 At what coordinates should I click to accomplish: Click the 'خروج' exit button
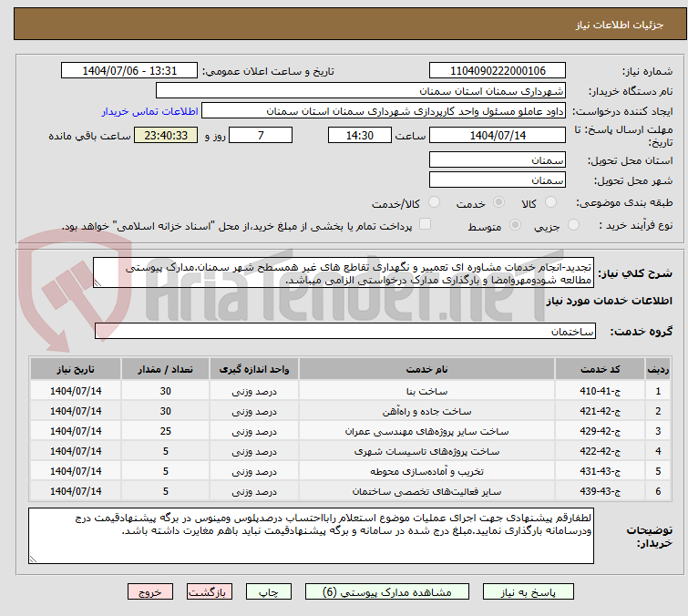150,591
